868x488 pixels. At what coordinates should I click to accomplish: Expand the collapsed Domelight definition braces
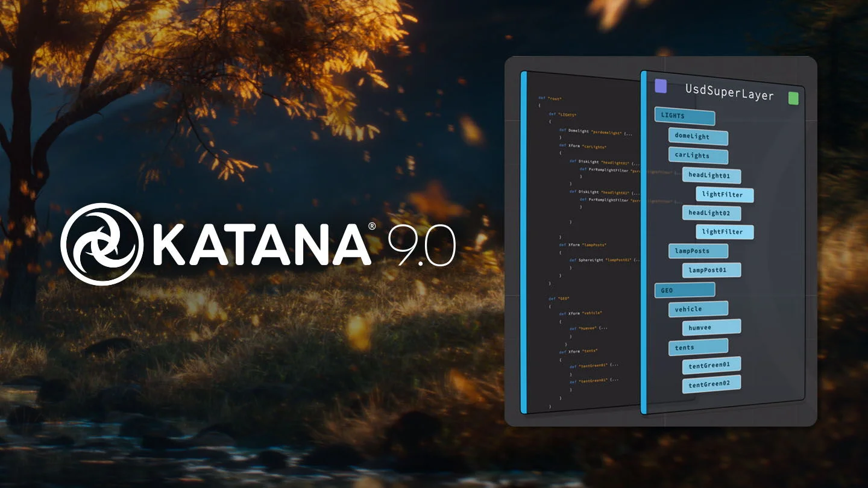tap(627, 131)
